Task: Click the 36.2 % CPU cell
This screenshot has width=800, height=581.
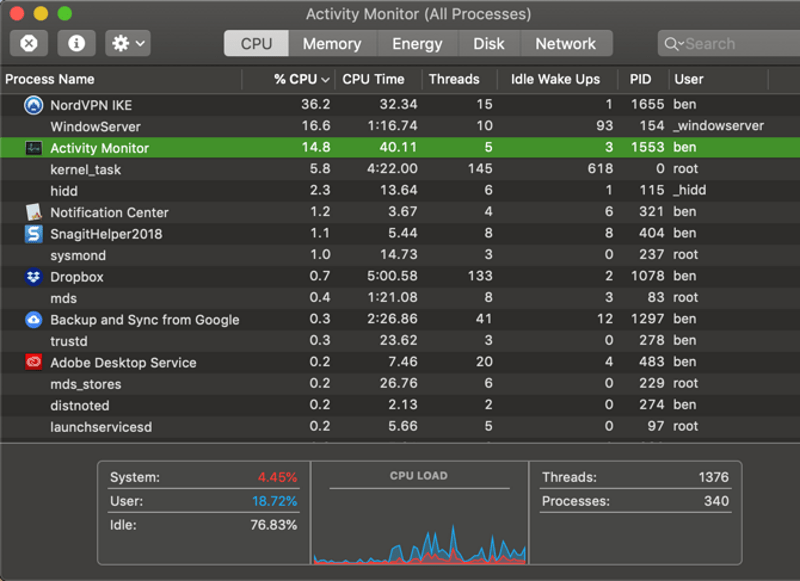Action: click(x=315, y=105)
